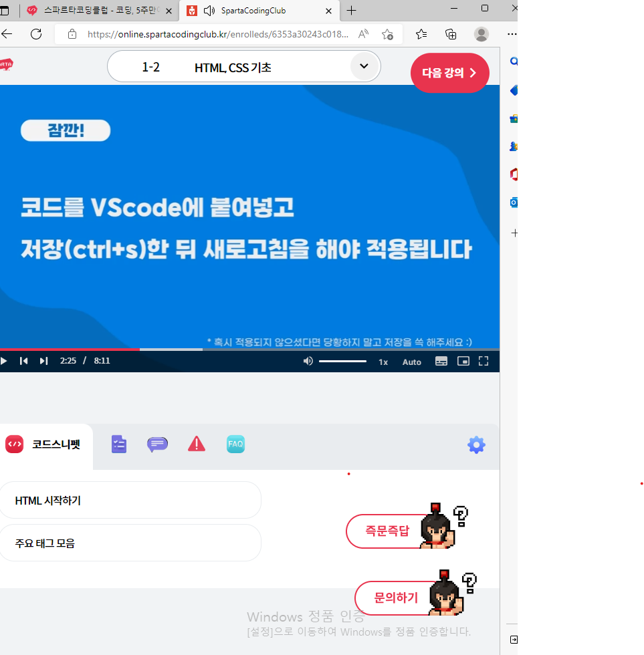Image resolution: width=644 pixels, height=655 pixels.
Task: Seek on the video progress bar
Action: [250, 349]
